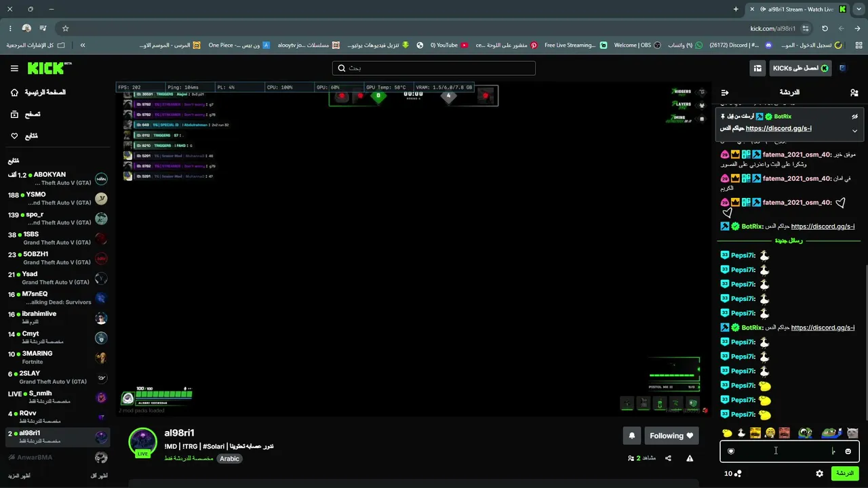Screen dimensions: 868x488
Task: Select the al98ri1 Stream browser tab
Action: tap(797, 9)
